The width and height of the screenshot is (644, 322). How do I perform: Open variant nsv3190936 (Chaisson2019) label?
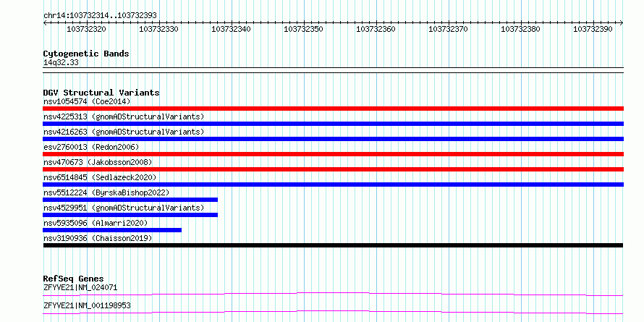point(98,238)
